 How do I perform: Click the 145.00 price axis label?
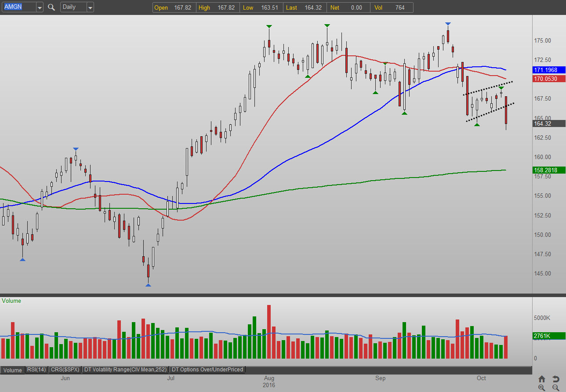point(542,273)
